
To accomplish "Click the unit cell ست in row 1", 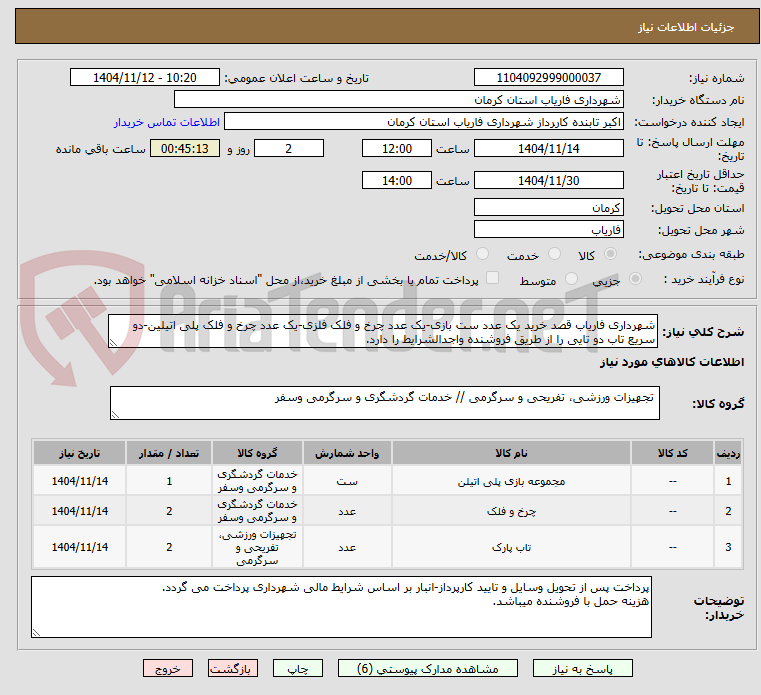I will click(347, 481).
